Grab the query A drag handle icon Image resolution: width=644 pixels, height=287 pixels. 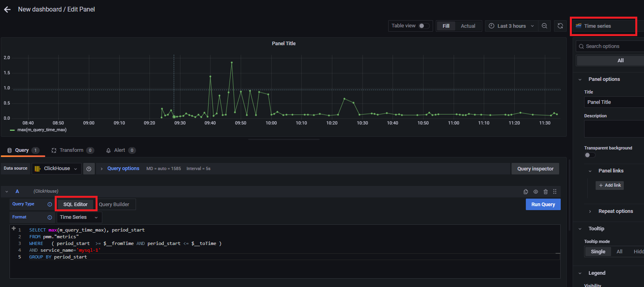[555, 191]
